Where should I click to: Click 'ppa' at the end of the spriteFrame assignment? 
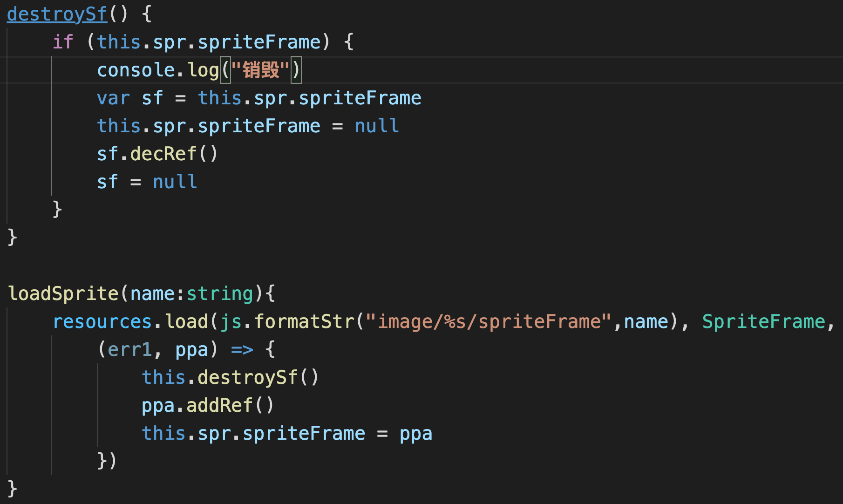(x=415, y=433)
